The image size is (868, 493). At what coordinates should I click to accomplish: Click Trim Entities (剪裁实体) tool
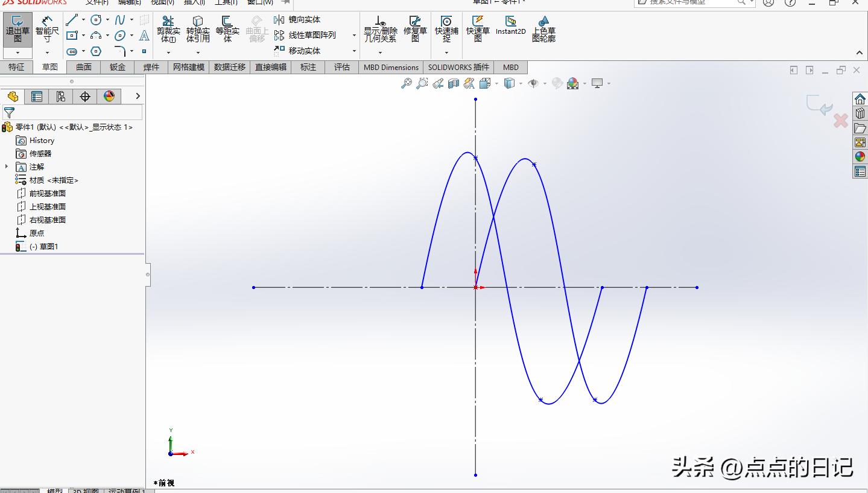(168, 29)
